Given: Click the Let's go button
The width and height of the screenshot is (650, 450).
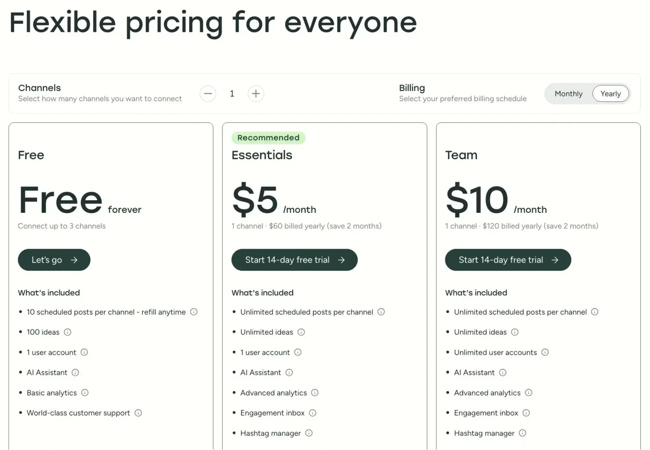Looking at the screenshot, I should coord(54,260).
